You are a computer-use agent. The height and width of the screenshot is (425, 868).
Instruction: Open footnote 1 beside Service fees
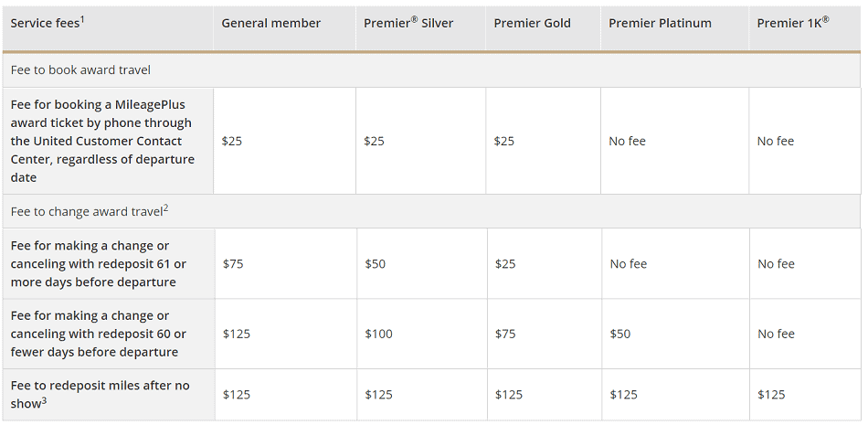pyautogui.click(x=82, y=18)
